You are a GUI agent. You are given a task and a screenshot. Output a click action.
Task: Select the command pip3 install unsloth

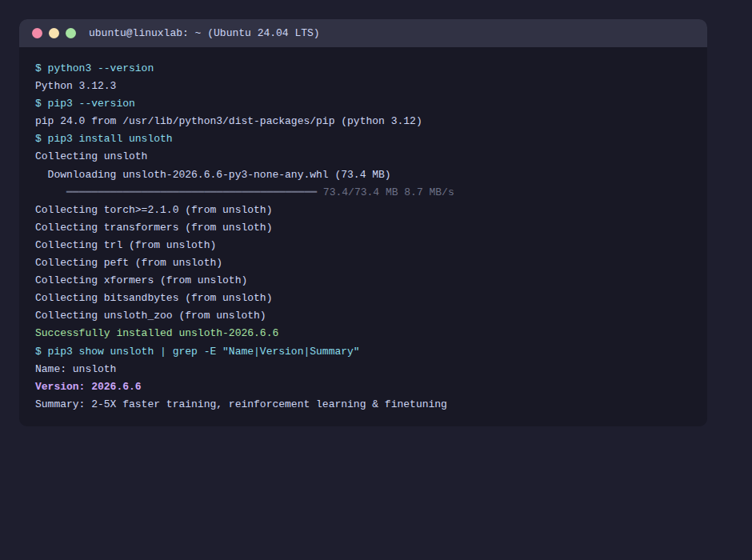click(110, 138)
